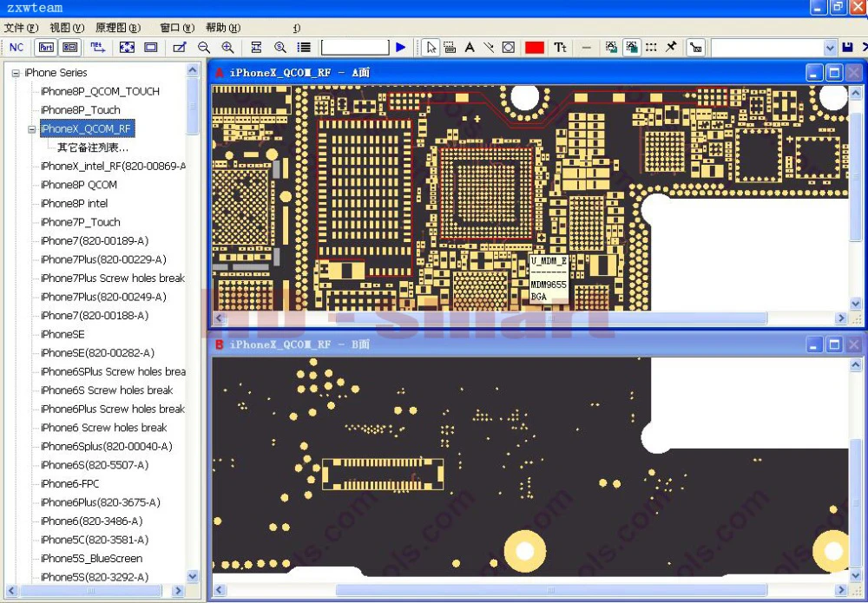Image resolution: width=868 pixels, height=603 pixels.
Task: Maximize the iPhoneX_QCOM_RF A面 window
Action: (x=833, y=73)
